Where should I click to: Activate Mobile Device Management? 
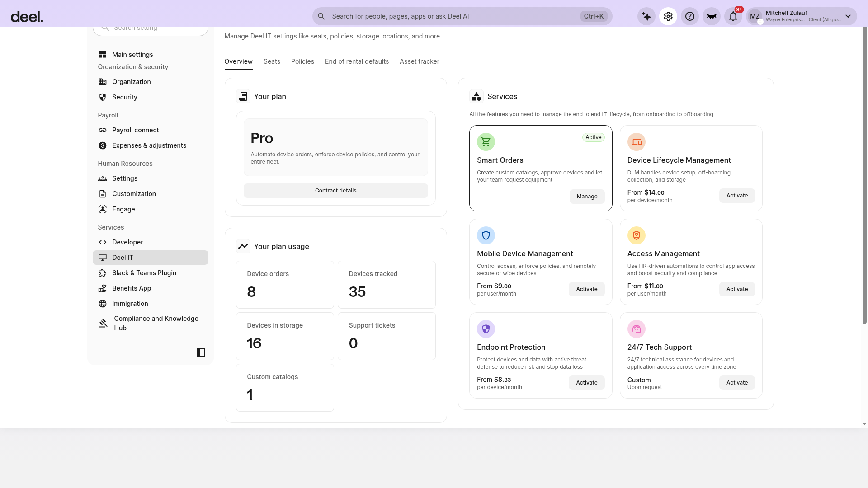pyautogui.click(x=586, y=289)
